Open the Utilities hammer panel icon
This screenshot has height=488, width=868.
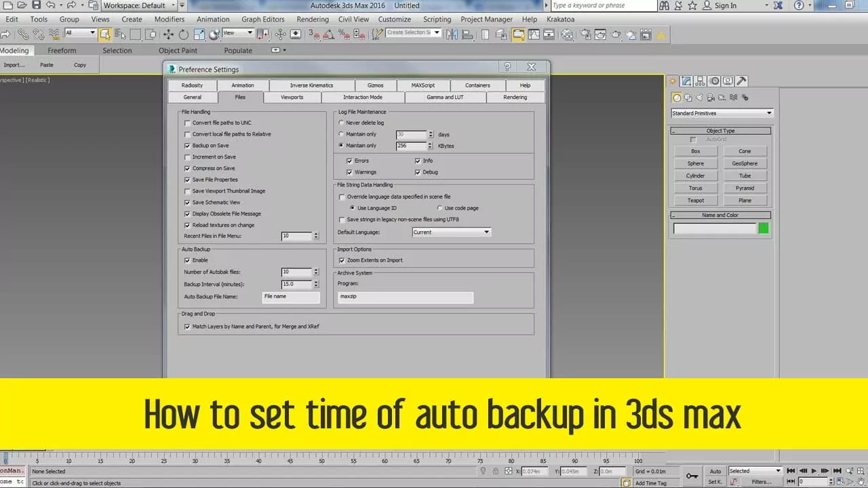(x=741, y=81)
